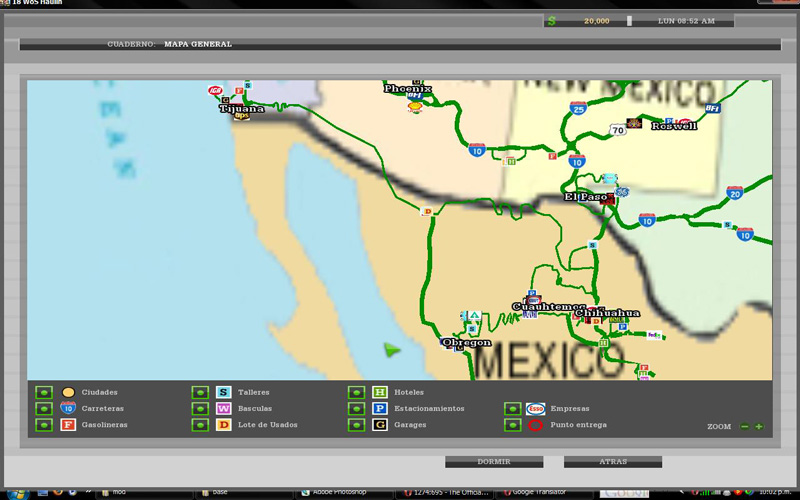Viewport: 800px width, 500px height.
Task: Zoom in with the plus button
Action: (x=759, y=427)
